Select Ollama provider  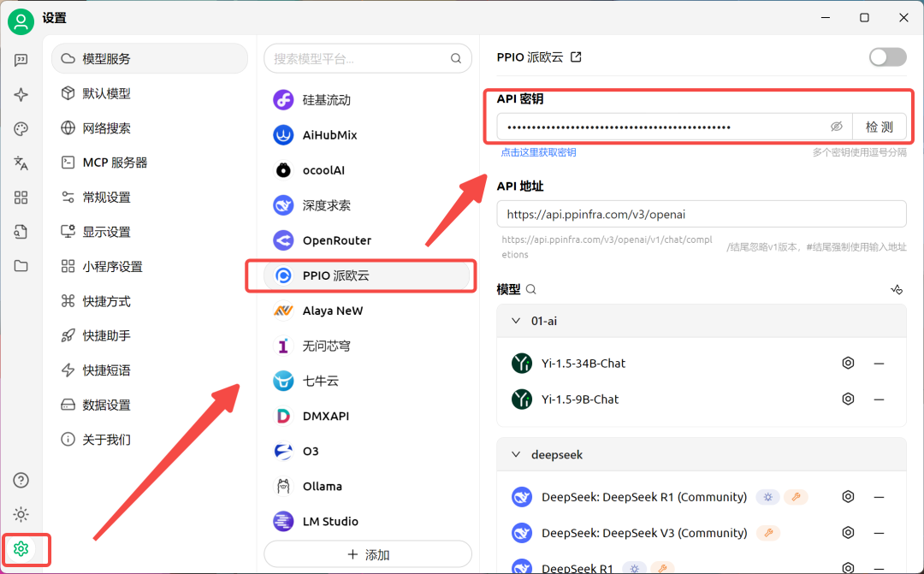[367, 486]
